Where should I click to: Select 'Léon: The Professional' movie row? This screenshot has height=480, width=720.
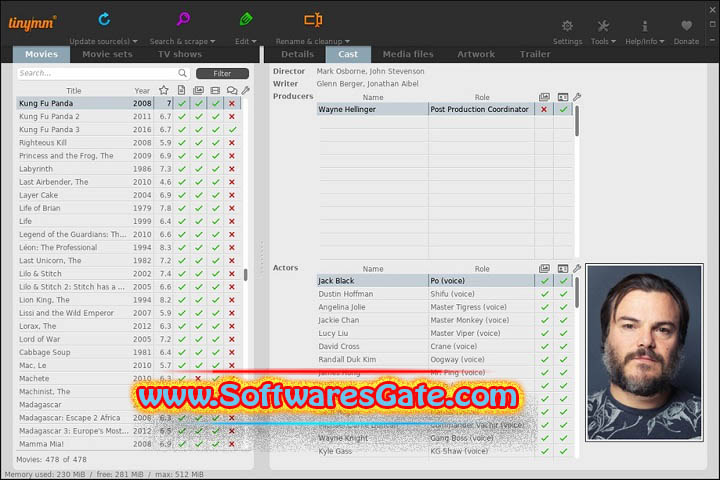(129, 248)
